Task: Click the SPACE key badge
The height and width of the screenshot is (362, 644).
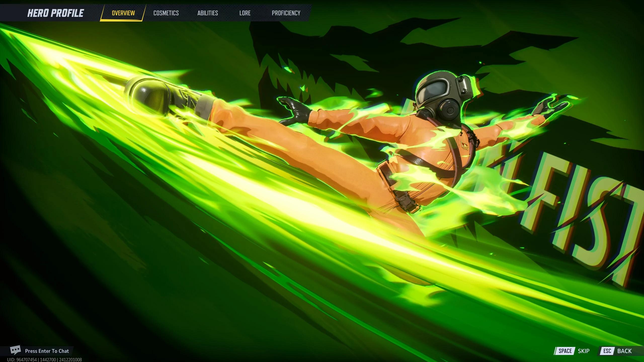Action: (565, 351)
